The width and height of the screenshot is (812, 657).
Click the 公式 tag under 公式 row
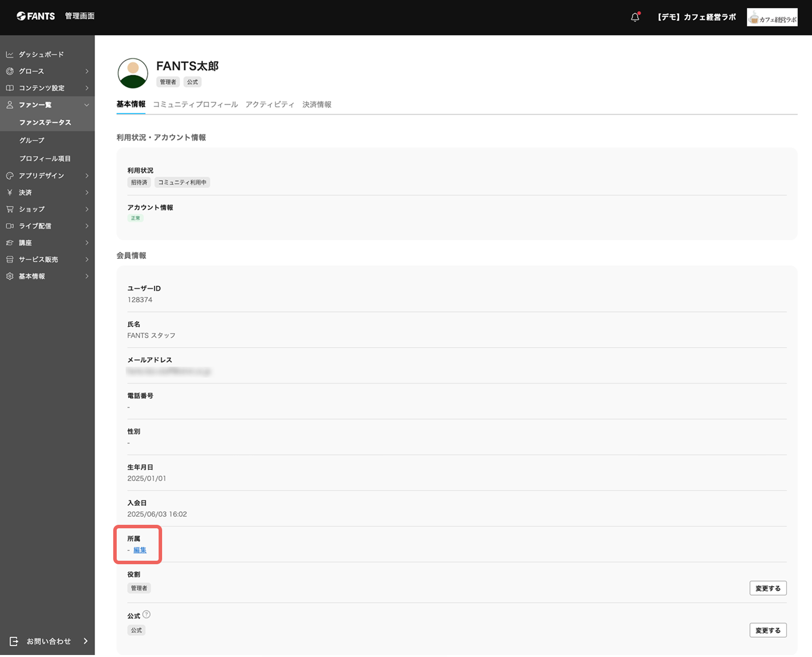point(136,630)
